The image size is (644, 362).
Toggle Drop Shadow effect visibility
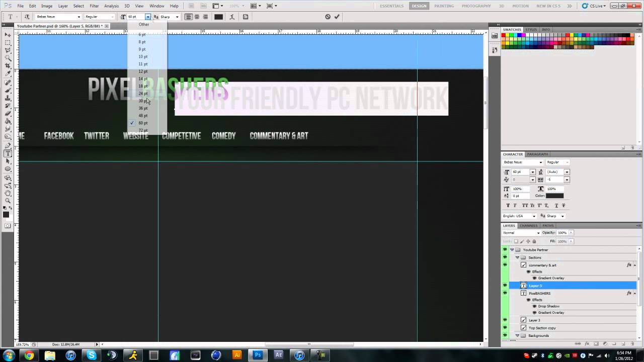[534, 306]
